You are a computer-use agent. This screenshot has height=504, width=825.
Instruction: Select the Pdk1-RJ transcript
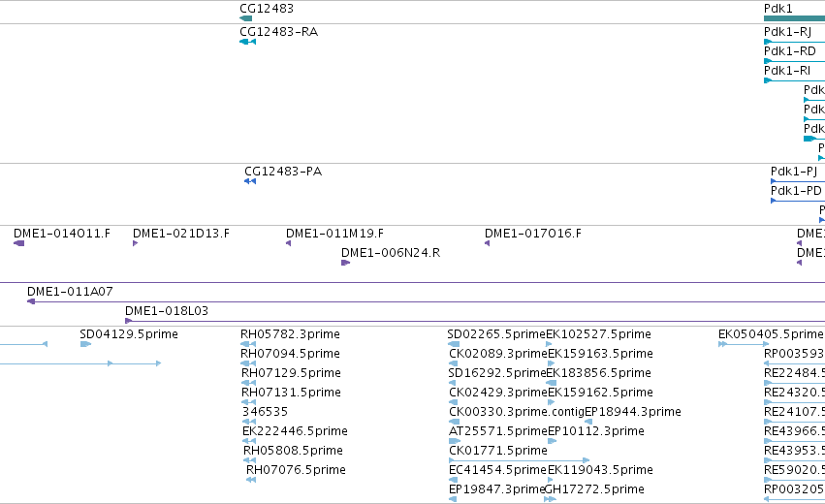787,32
